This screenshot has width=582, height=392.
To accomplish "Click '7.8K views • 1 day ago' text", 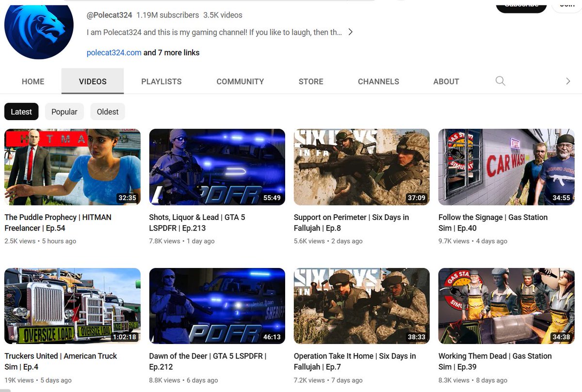I will [182, 241].
